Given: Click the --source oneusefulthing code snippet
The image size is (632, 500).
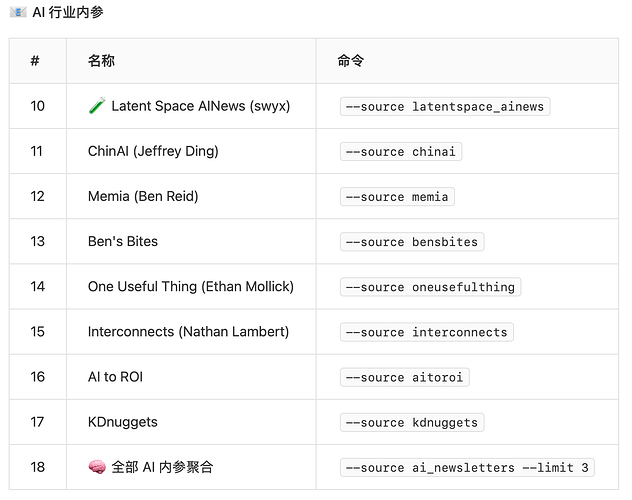Looking at the screenshot, I should (x=430, y=287).
